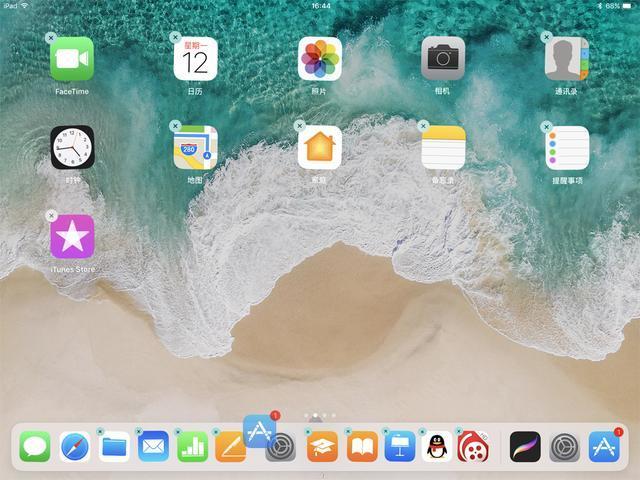Open iBooks in the dock

362,447
